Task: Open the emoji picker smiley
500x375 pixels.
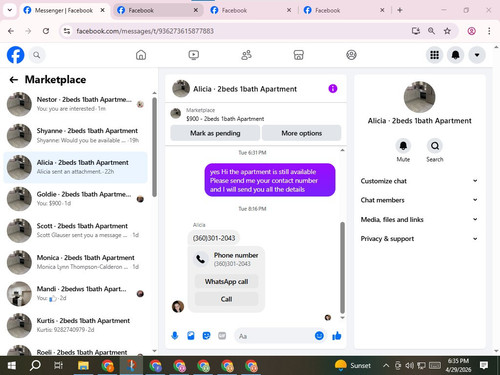Action: click(319, 336)
